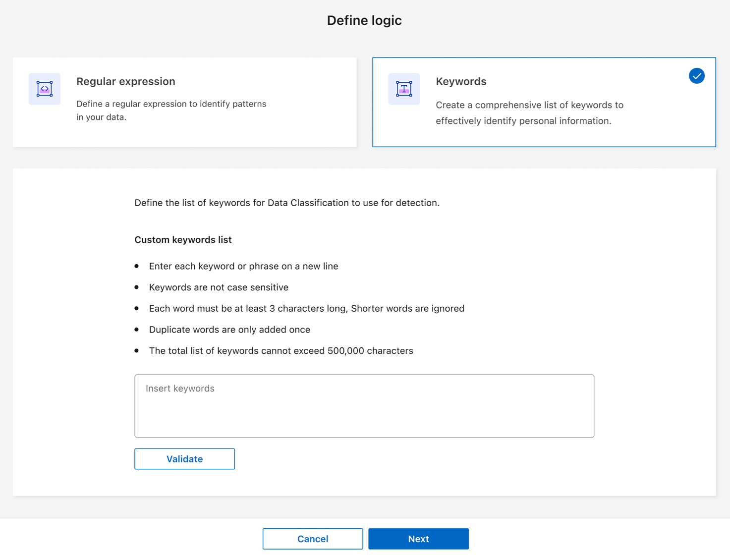This screenshot has height=560, width=730.
Task: Click the Keywords card title
Action: [x=460, y=81]
